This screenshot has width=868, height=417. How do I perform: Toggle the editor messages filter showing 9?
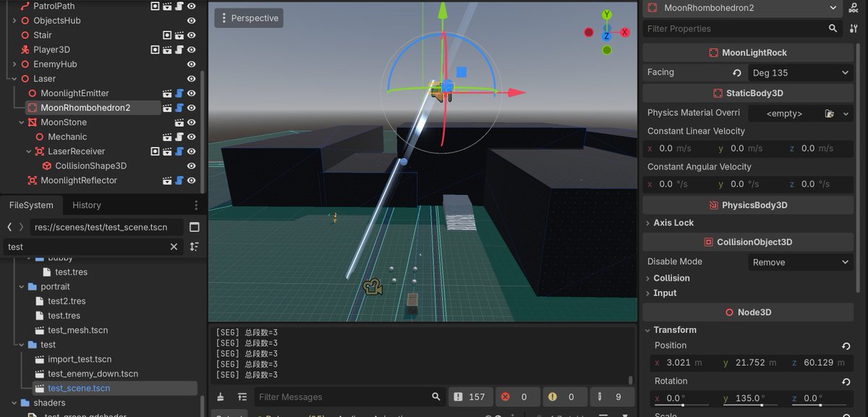point(610,397)
